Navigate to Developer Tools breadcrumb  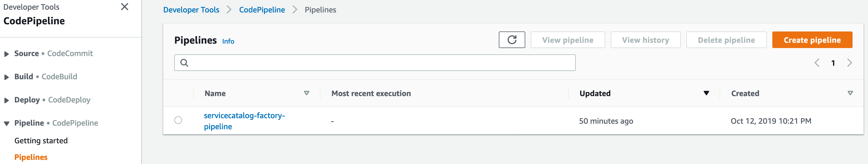pos(191,10)
